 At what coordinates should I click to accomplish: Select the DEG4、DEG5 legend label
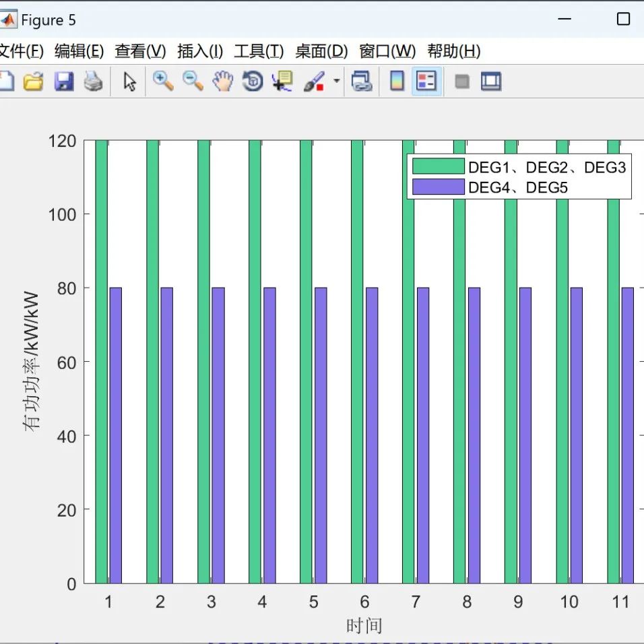(518, 187)
